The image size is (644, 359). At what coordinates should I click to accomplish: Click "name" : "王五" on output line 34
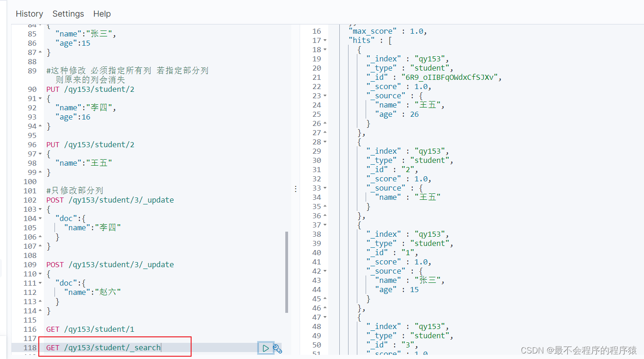[408, 197]
